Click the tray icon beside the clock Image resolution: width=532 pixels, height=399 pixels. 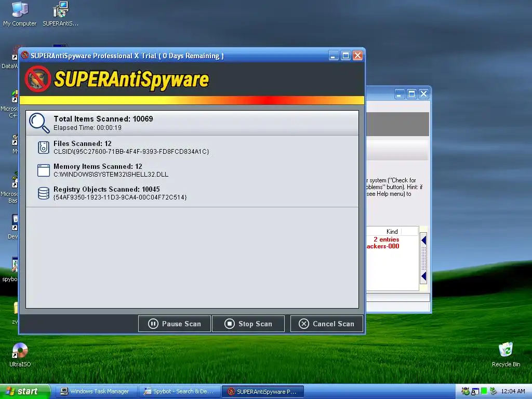coord(494,392)
